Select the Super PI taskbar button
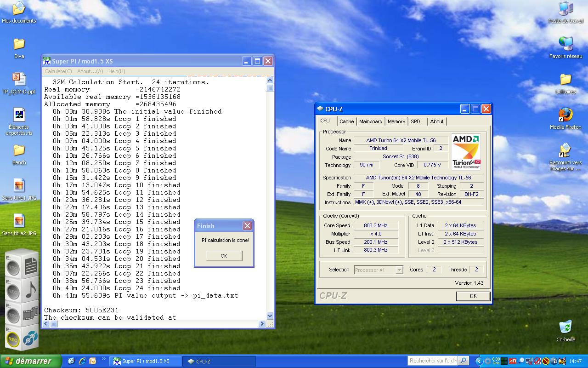This screenshot has height=368, width=588. pyautogui.click(x=147, y=362)
